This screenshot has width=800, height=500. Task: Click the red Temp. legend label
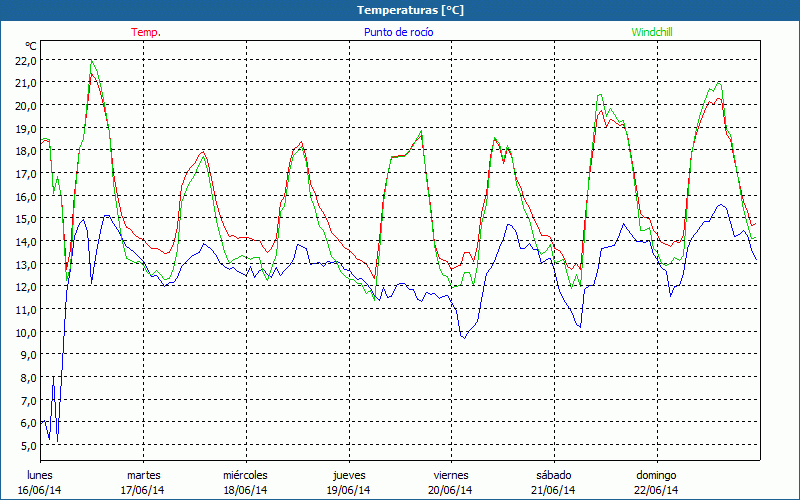point(145,32)
